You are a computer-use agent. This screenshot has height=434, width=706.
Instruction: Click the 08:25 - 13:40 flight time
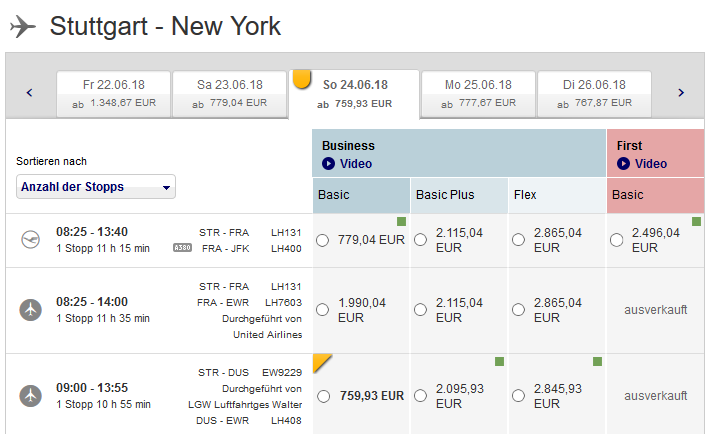point(92,232)
